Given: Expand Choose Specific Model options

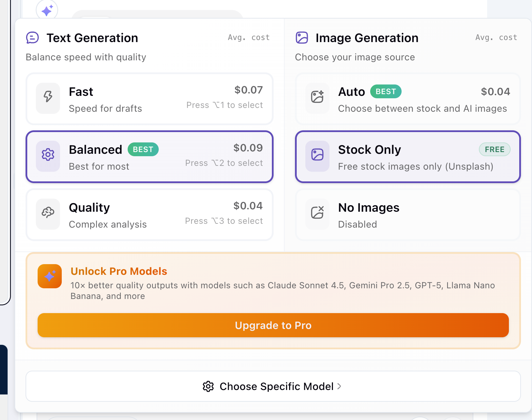Looking at the screenshot, I should (x=273, y=386).
